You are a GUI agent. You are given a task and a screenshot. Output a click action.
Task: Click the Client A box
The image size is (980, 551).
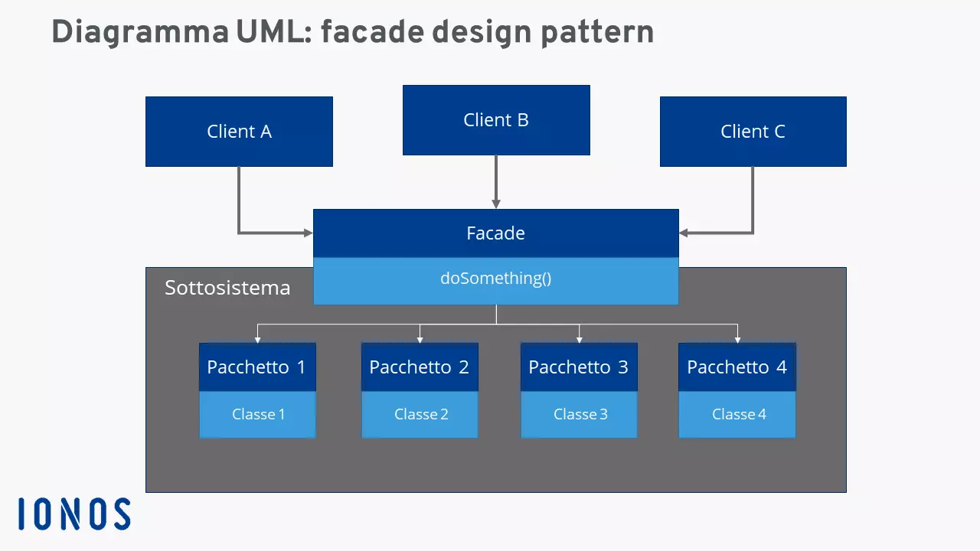239,132
